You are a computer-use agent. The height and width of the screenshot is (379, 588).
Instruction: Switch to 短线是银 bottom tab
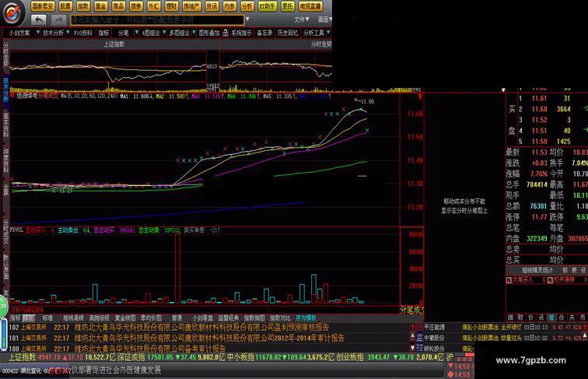tap(73, 318)
